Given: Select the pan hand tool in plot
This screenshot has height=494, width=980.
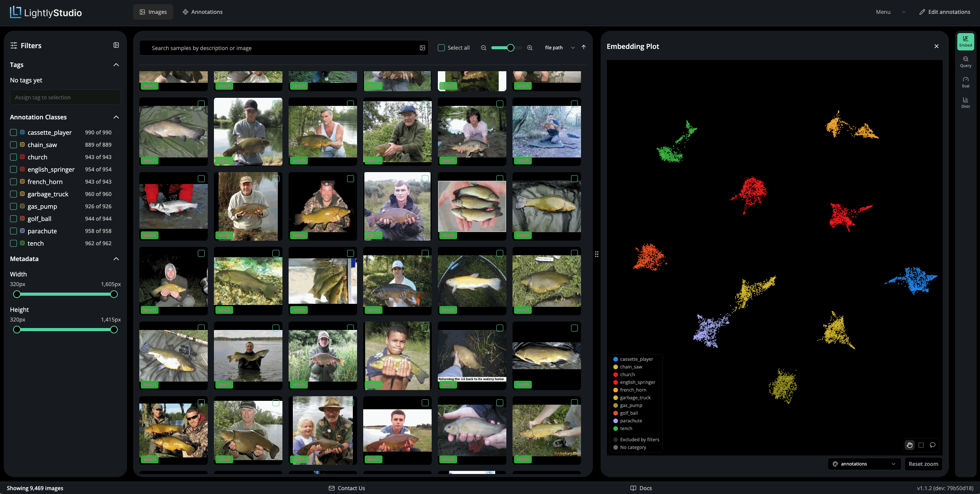Looking at the screenshot, I should [x=910, y=445].
